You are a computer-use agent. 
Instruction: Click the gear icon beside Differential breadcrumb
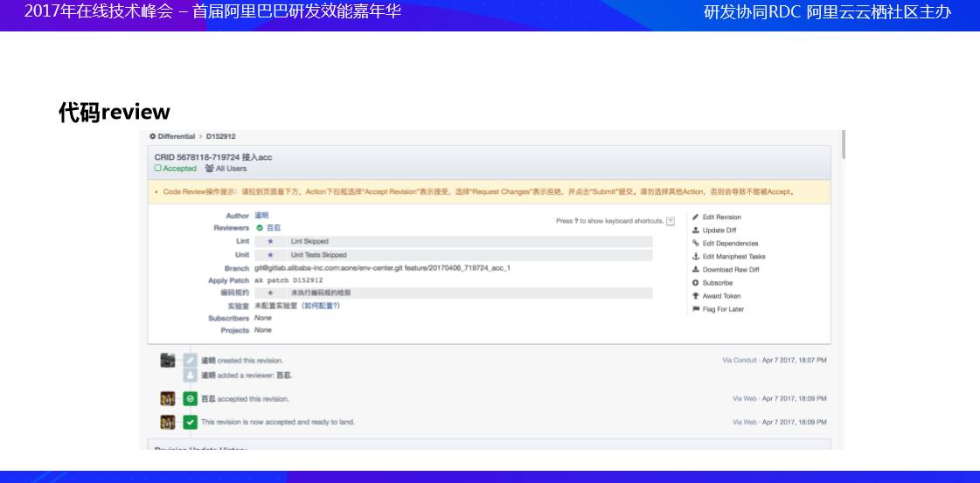152,136
